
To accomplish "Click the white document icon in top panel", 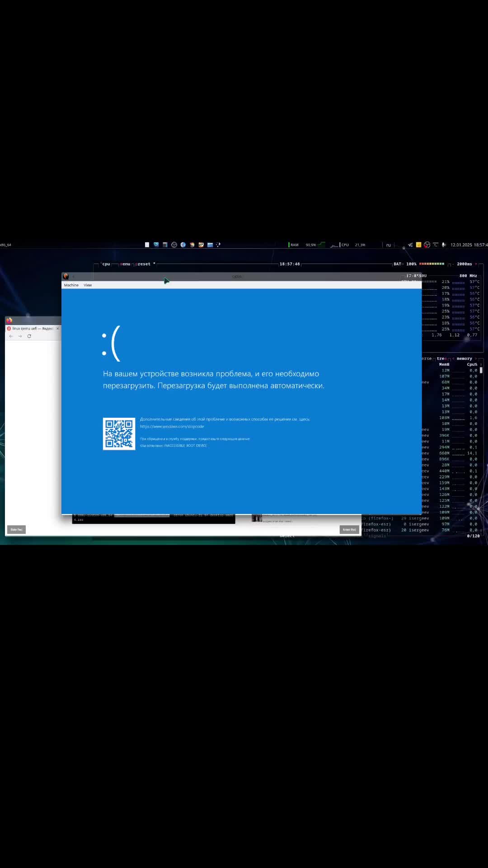I will (147, 245).
